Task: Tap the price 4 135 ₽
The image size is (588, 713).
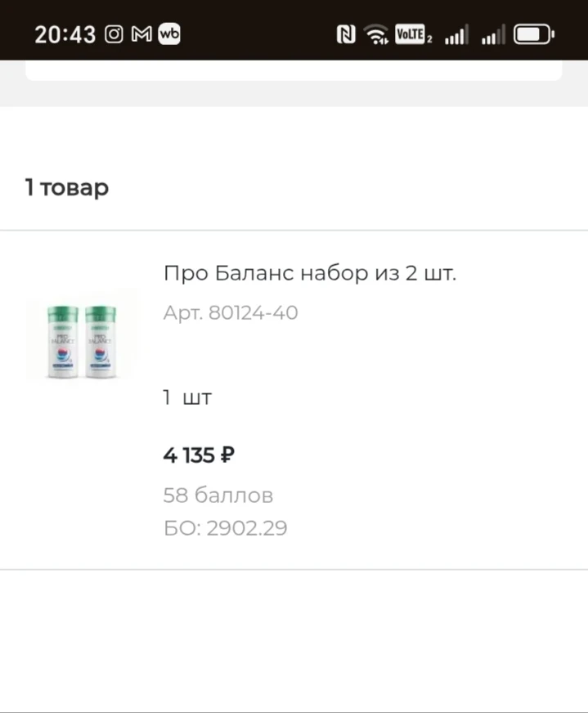Action: pos(199,455)
